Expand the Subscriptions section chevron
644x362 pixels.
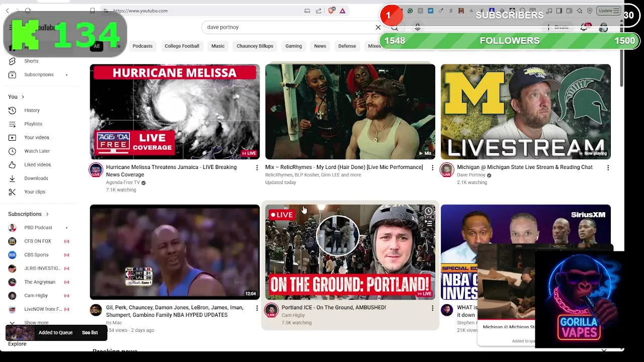(x=47, y=214)
